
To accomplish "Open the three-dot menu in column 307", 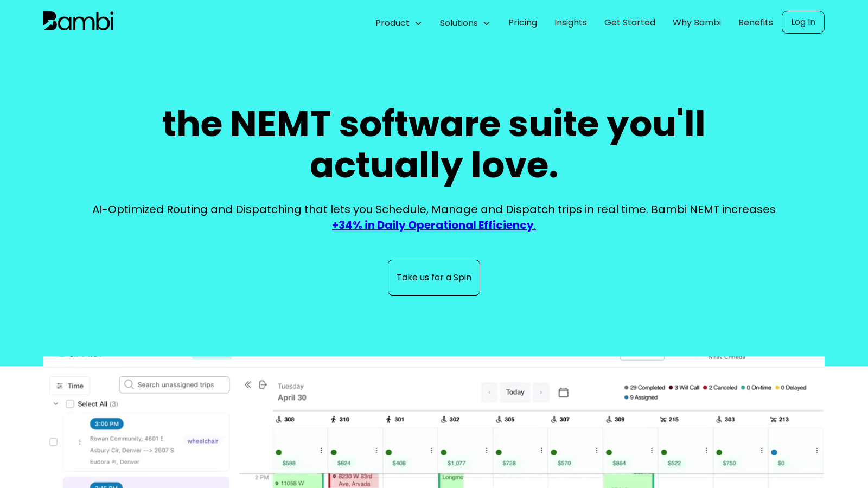I will point(597,451).
